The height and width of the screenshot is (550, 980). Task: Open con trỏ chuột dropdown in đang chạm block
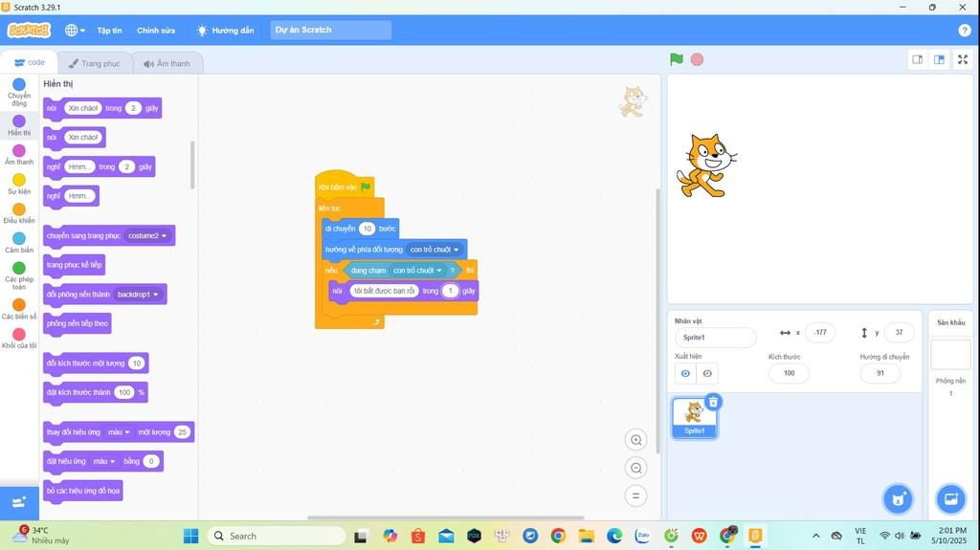coord(417,271)
